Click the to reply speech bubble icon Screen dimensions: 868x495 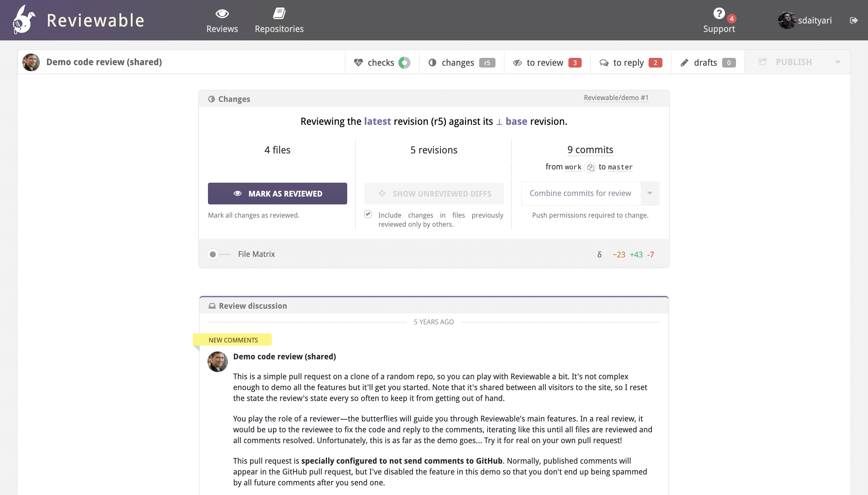[603, 62]
